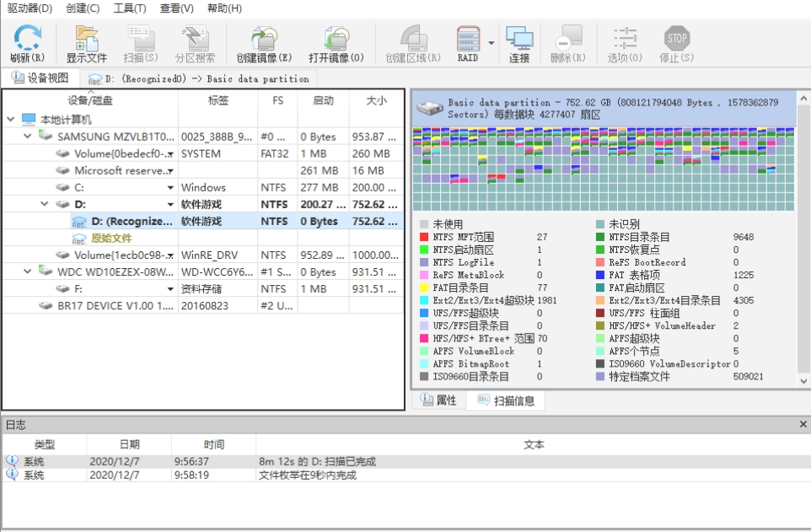Image resolution: width=811 pixels, height=532 pixels.
Task: Click the red NTFS MFT范围 legend swatch
Action: click(x=424, y=238)
